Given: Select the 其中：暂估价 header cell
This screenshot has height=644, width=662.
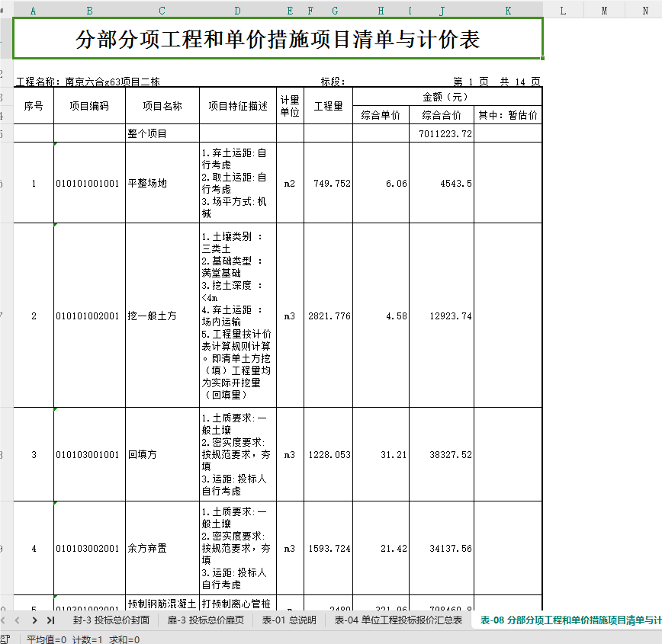Looking at the screenshot, I should tap(508, 115).
